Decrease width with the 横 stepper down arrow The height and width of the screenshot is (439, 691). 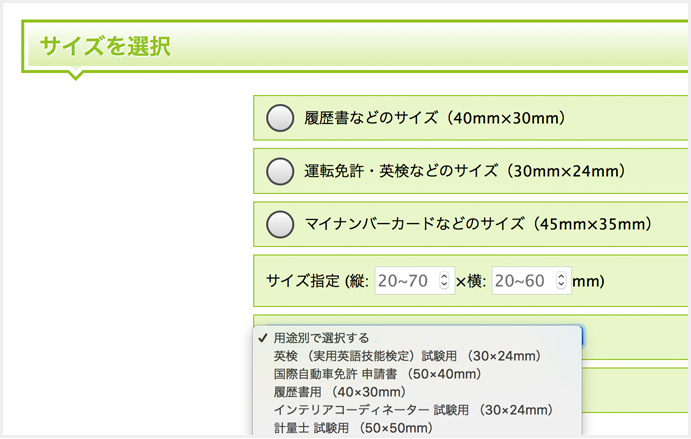coord(562,287)
